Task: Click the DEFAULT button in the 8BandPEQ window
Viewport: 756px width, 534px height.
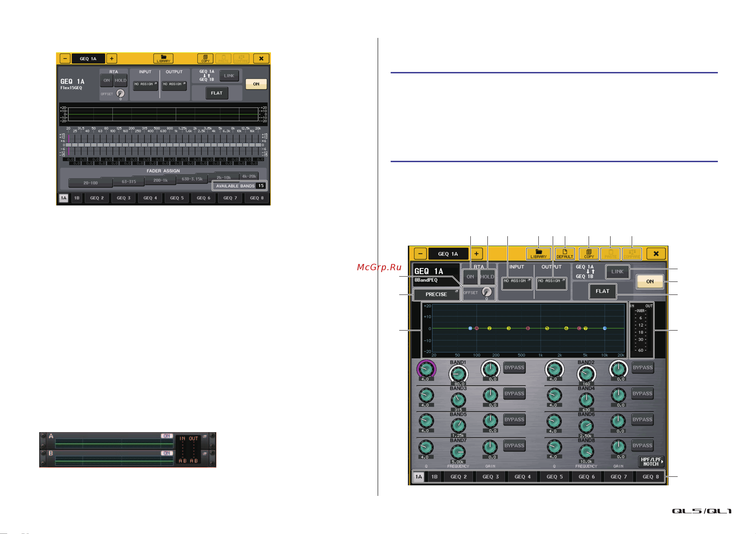Action: click(x=565, y=254)
